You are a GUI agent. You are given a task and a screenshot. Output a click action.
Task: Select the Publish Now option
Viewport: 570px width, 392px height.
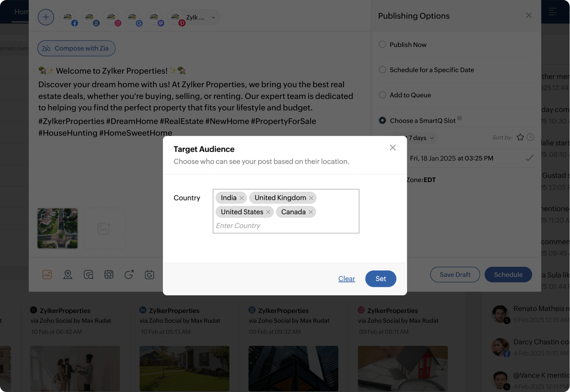(x=383, y=44)
